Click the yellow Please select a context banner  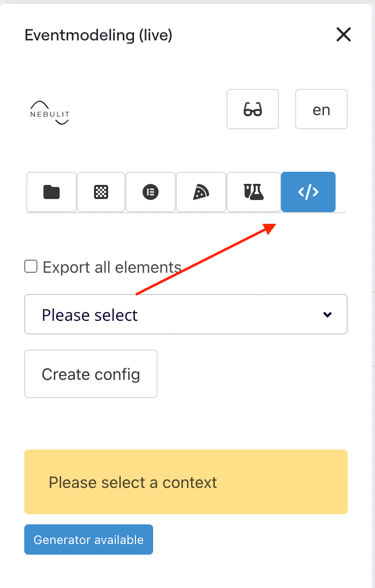coord(185,482)
